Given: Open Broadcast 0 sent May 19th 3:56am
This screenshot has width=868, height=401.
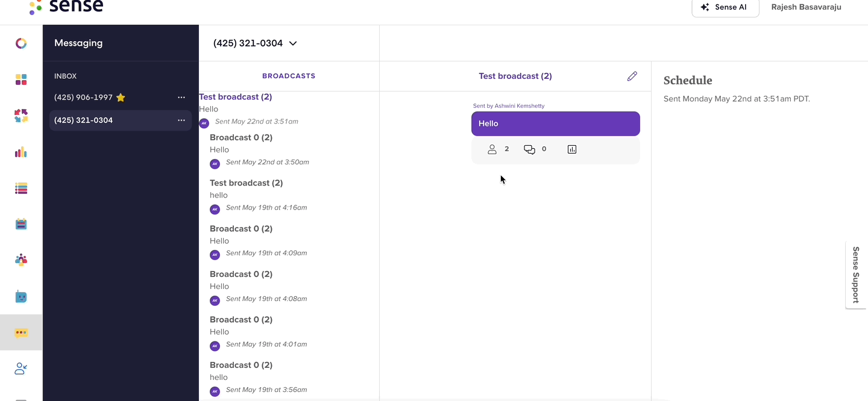Looking at the screenshot, I should (289, 378).
